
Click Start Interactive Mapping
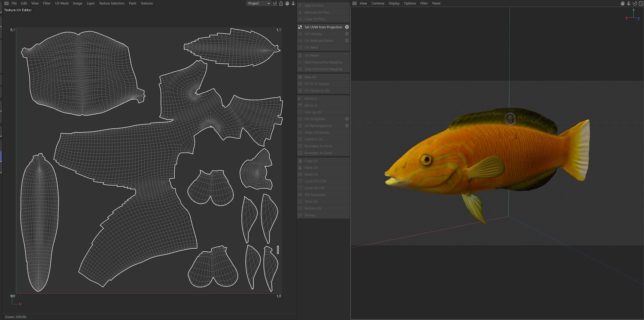point(323,62)
